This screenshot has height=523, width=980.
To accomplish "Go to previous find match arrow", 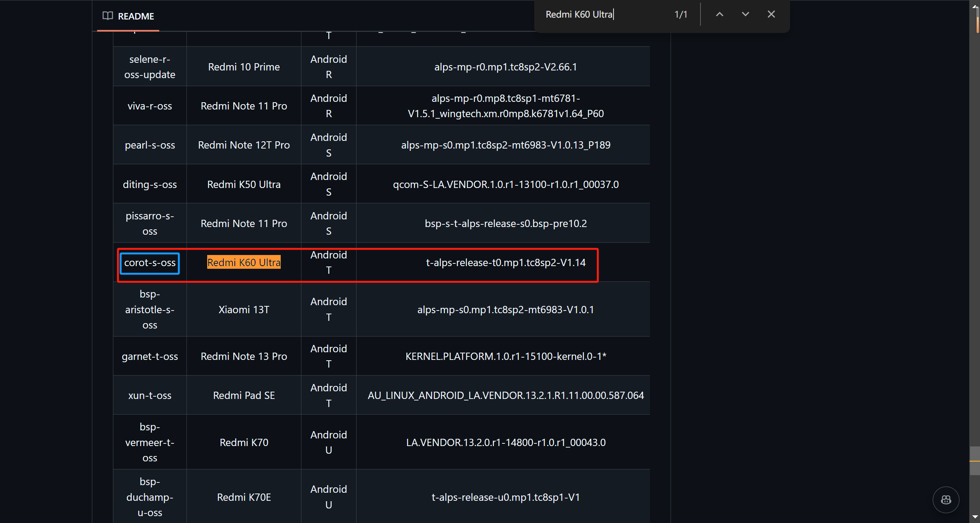I will (720, 14).
